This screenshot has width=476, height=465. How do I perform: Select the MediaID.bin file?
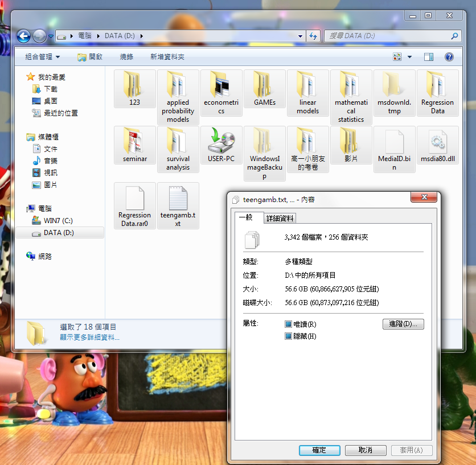395,149
